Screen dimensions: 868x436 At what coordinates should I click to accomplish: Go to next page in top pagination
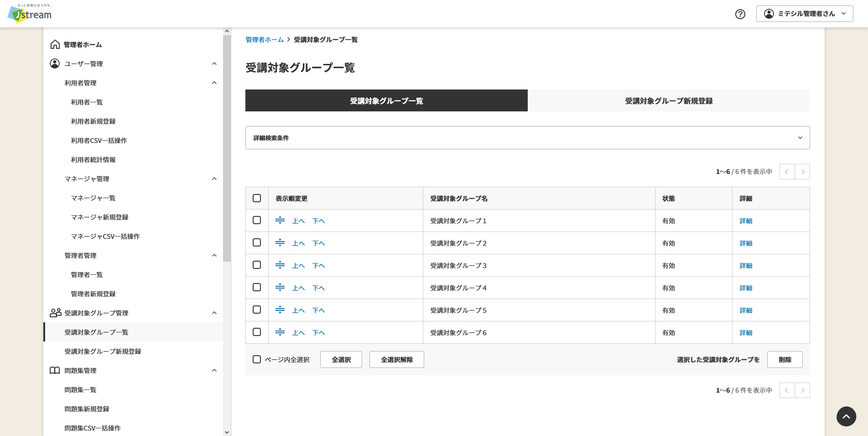point(802,172)
